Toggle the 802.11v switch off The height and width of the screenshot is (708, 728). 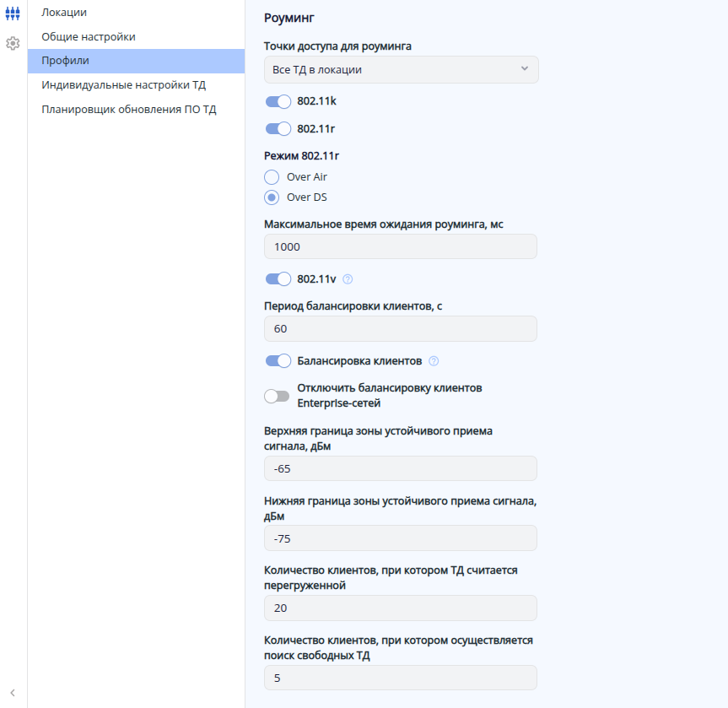coord(278,279)
